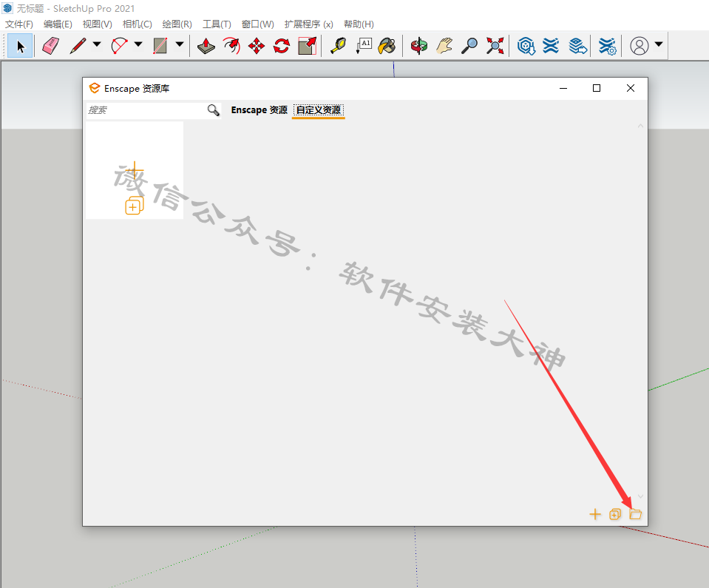Screen dimensions: 709x588
Task: Open the Line tool dropdown arrow
Action: (97, 44)
